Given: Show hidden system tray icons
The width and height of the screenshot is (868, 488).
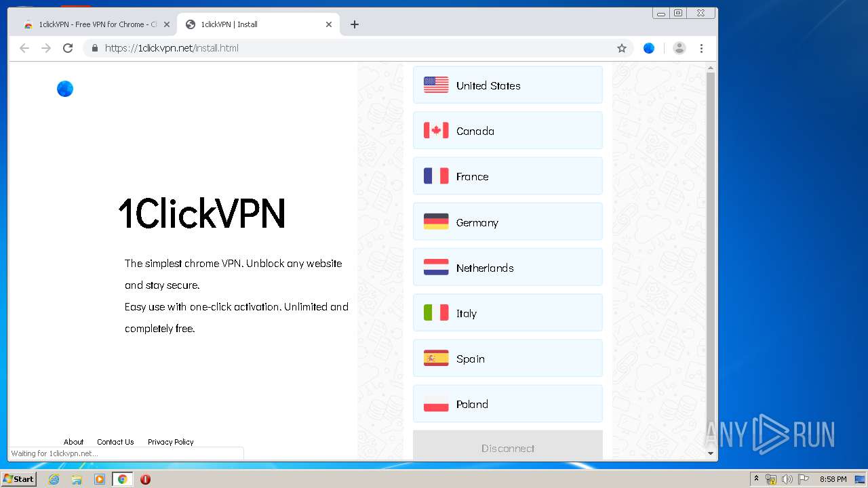Looking at the screenshot, I should click(x=756, y=479).
